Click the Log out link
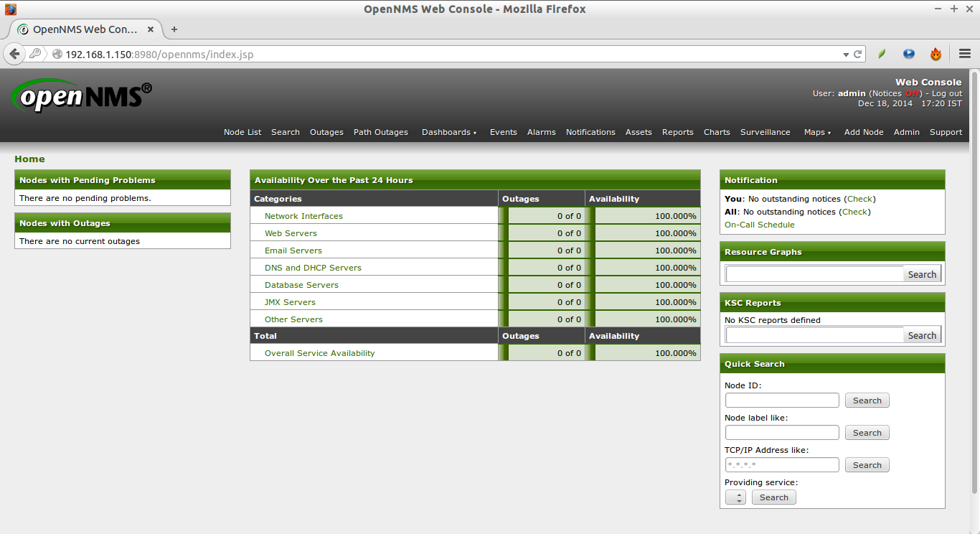The width and height of the screenshot is (980, 534). point(947,93)
